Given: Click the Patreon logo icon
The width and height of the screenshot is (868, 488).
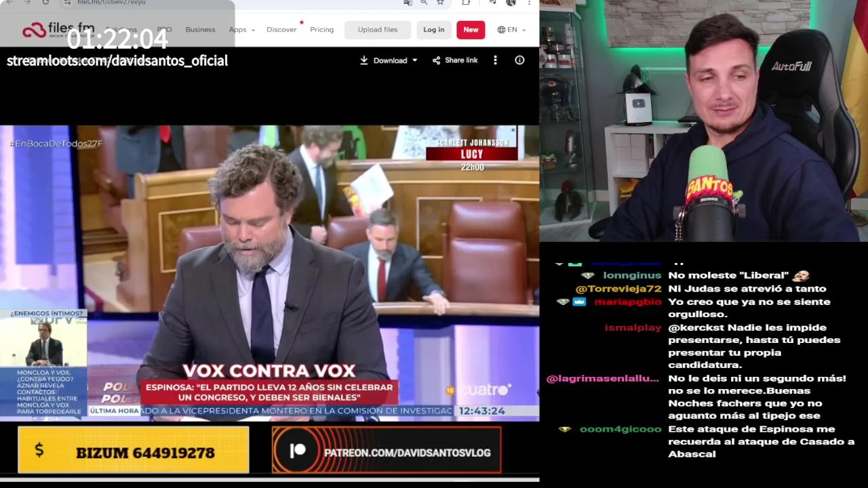Looking at the screenshot, I should (297, 451).
